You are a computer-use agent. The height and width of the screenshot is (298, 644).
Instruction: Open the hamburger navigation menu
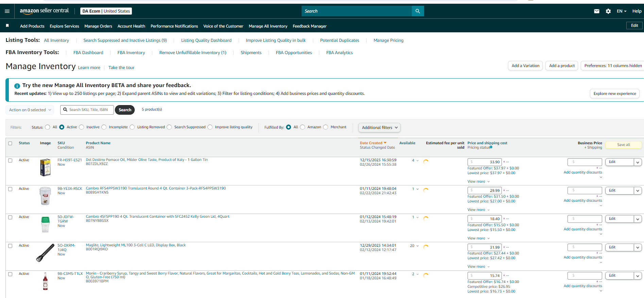7,11
